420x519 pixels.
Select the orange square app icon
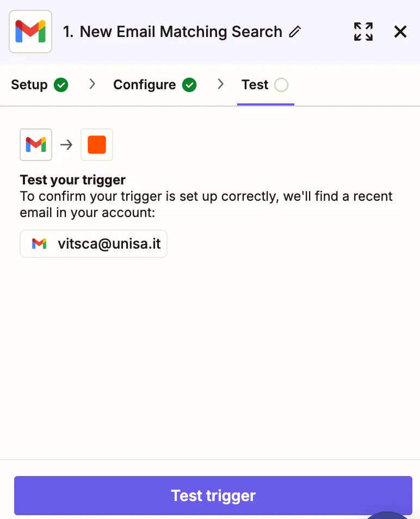coord(97,145)
